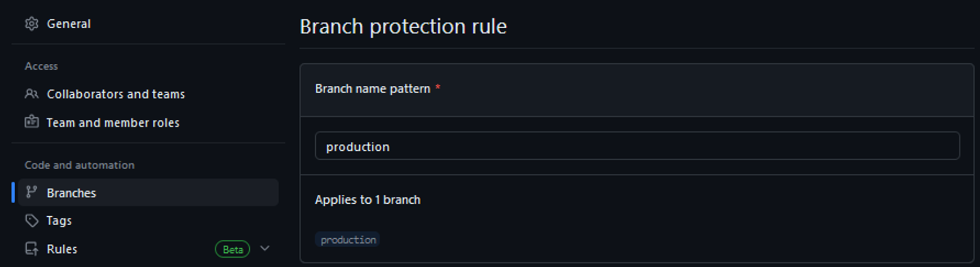Image resolution: width=980 pixels, height=267 pixels.
Task: Open the Tags settings page
Action: tap(59, 221)
